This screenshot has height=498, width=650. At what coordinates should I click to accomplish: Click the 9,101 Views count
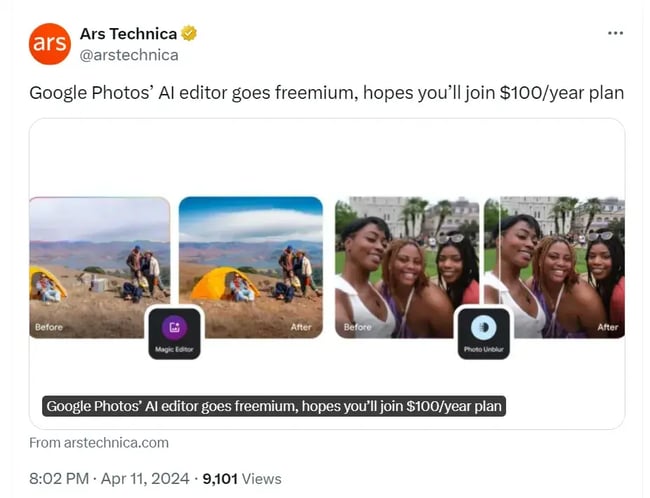click(242, 478)
